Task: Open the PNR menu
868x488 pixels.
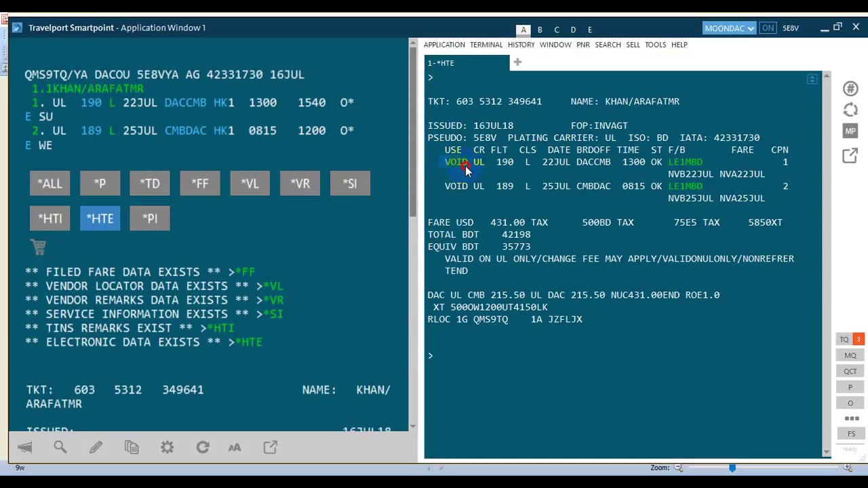Action: tap(583, 45)
